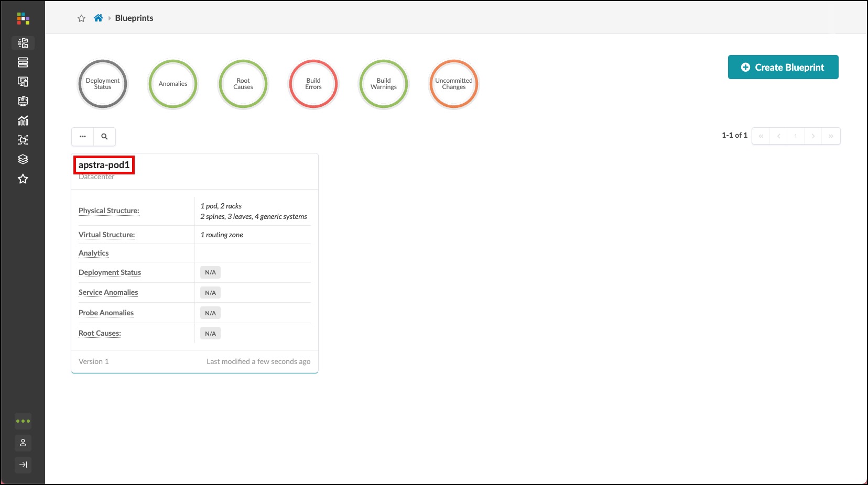Click the Root Causes status circle
Image resolution: width=868 pixels, height=485 pixels.
[x=243, y=84]
